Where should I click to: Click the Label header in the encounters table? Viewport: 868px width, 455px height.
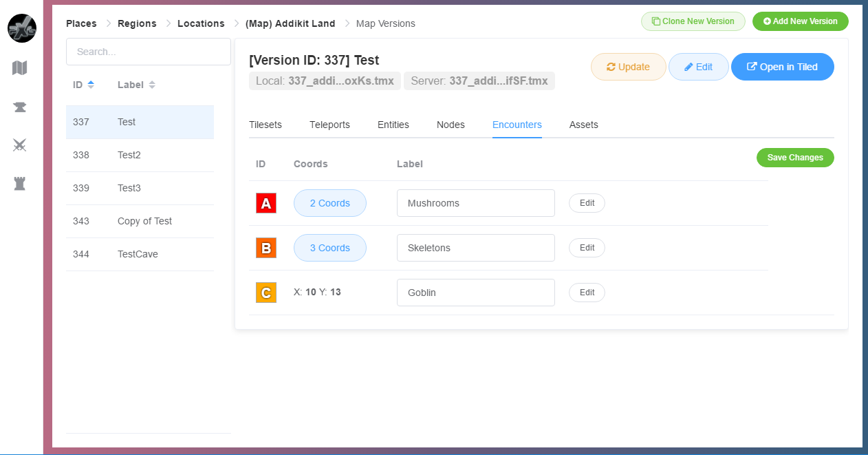[410, 164]
